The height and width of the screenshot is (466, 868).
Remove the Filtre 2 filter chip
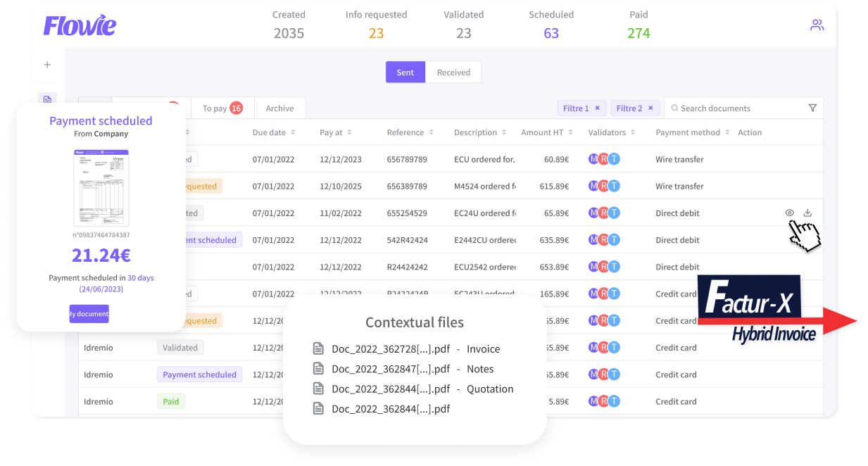click(x=650, y=108)
